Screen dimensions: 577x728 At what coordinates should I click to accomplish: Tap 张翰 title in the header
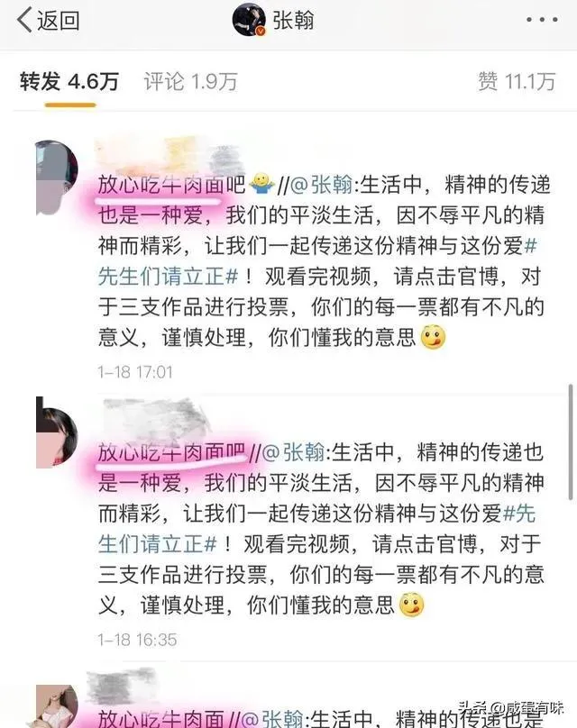click(x=293, y=21)
